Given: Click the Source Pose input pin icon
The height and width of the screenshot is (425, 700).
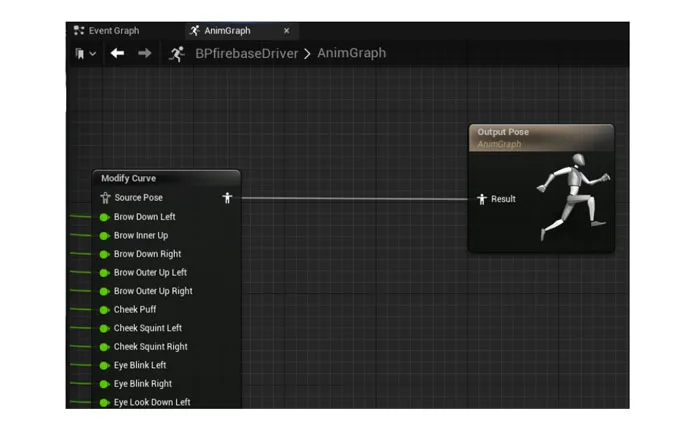Looking at the screenshot, I should [105, 198].
